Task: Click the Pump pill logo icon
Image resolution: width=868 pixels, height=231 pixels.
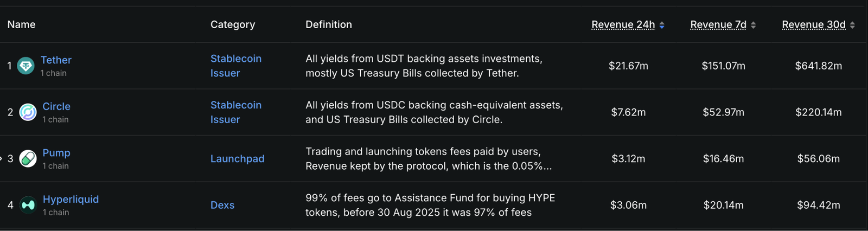Action: [x=28, y=159]
